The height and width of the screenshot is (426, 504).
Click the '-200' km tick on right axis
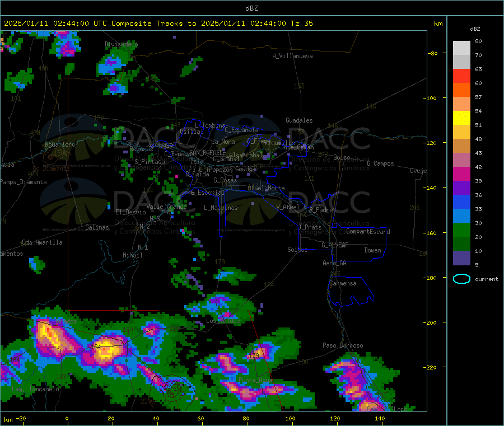coord(431,322)
